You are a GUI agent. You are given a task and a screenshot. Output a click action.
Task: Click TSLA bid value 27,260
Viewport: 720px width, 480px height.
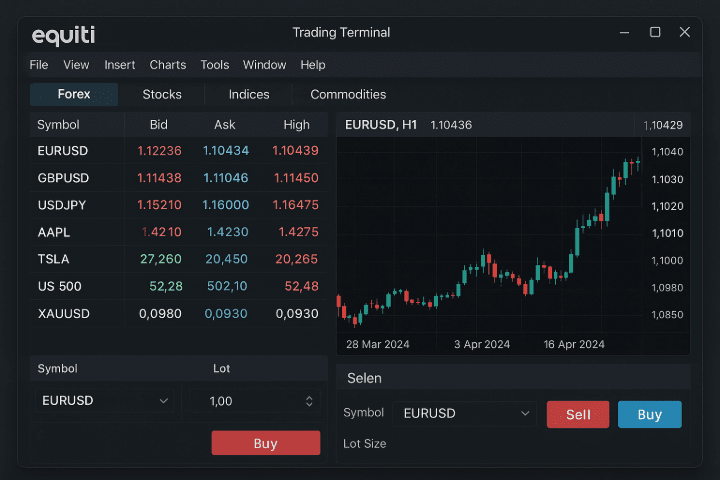(x=161, y=259)
